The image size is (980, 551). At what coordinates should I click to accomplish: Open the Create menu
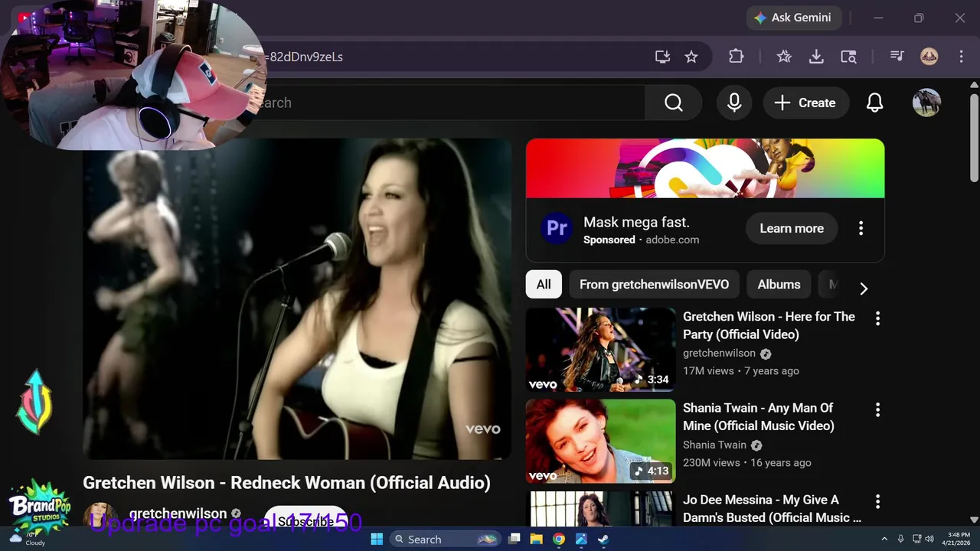click(805, 103)
